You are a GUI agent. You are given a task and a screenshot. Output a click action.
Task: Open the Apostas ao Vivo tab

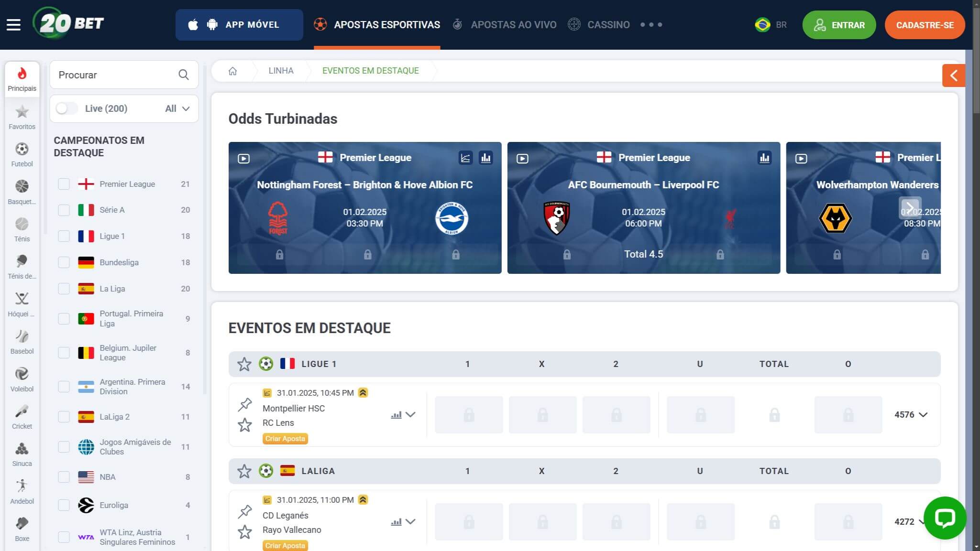coord(505,25)
